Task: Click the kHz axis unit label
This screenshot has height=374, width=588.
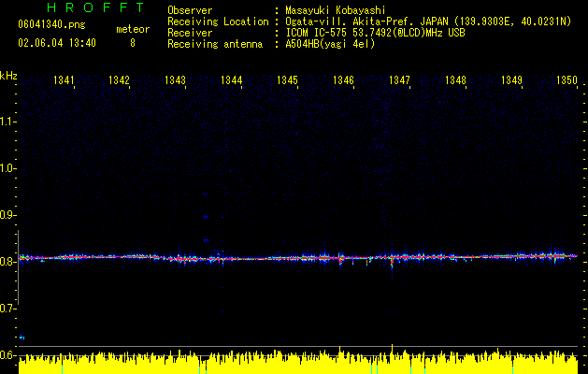Action: tap(8, 76)
